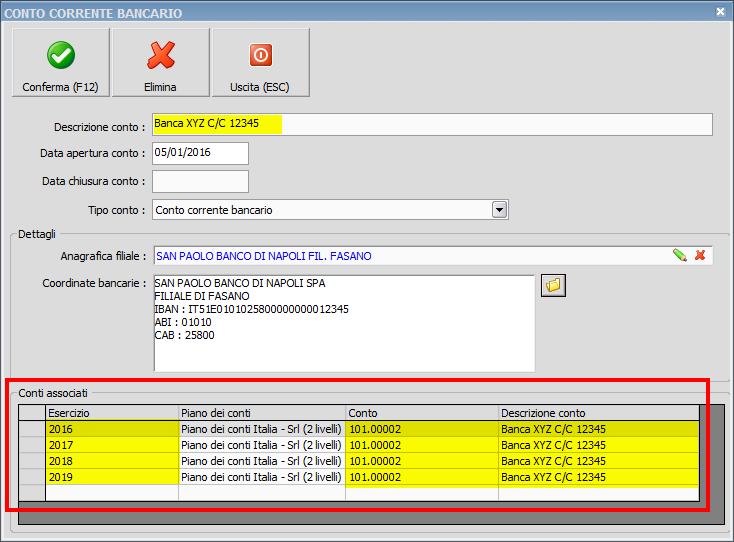
Task: Focus the empty Data chiusura conto field
Action: [199, 181]
